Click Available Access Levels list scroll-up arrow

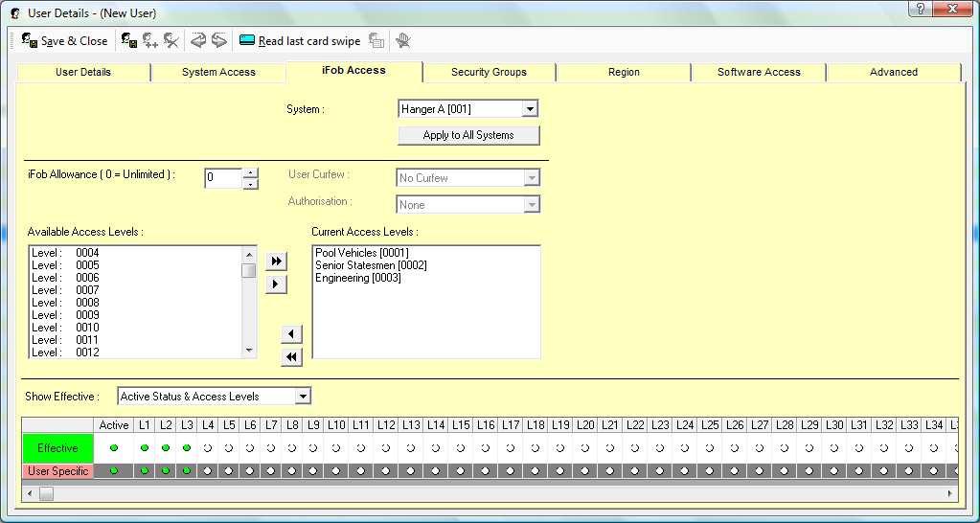(249, 254)
